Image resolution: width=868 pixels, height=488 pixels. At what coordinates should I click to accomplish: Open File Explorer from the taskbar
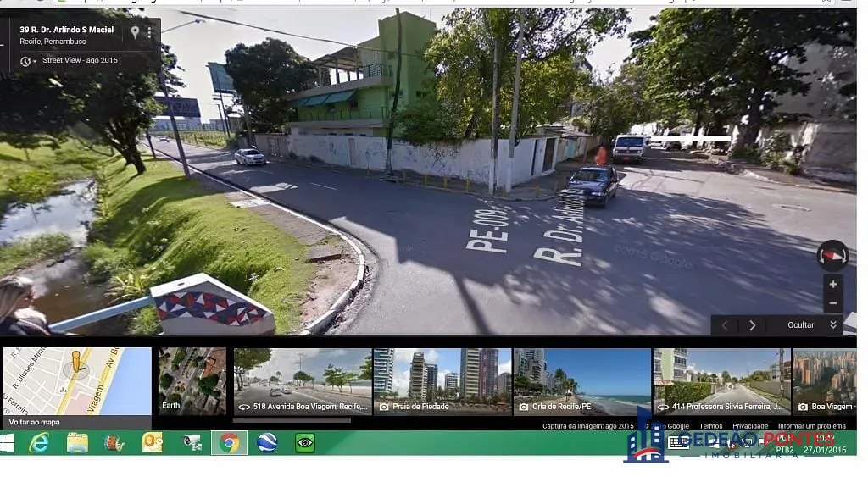coord(77,442)
